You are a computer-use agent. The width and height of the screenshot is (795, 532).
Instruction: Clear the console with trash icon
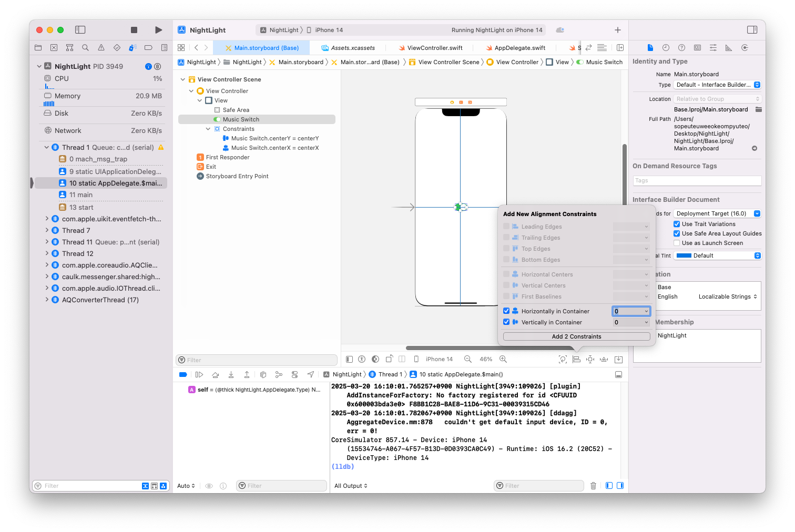point(593,486)
